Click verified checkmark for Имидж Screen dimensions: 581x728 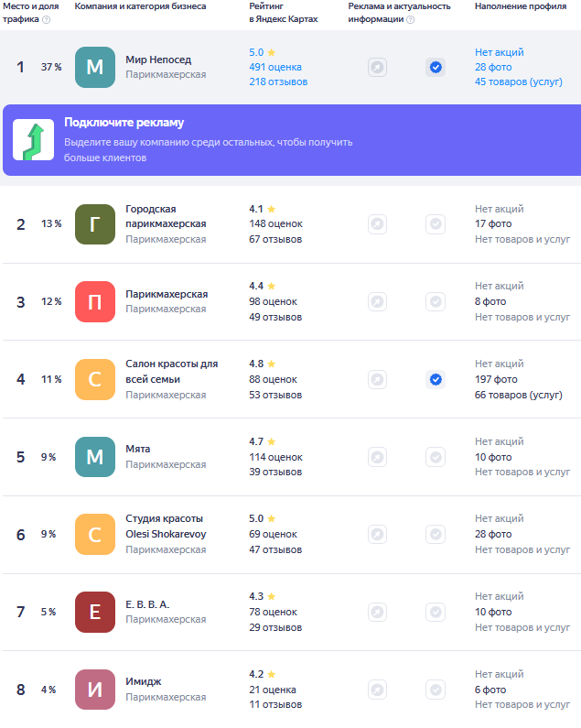tap(436, 690)
